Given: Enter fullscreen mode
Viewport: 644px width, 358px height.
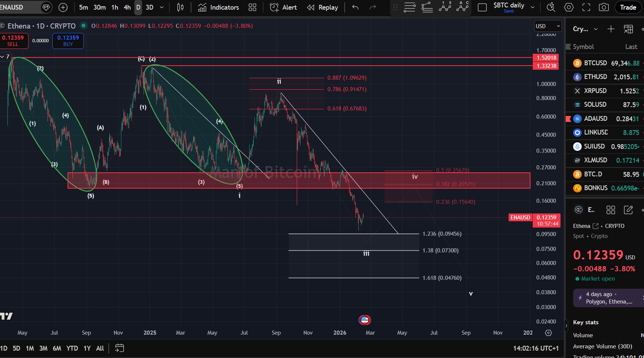Looking at the screenshot, I should tap(586, 7).
